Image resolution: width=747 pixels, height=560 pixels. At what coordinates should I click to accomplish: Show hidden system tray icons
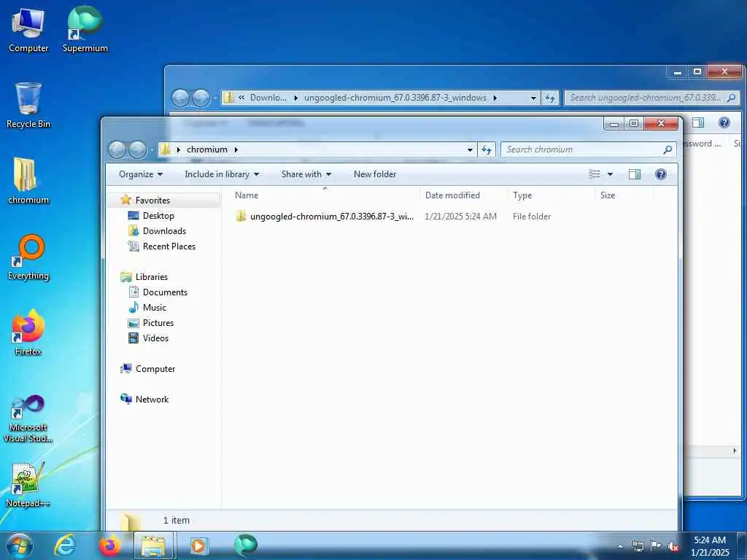tap(620, 546)
